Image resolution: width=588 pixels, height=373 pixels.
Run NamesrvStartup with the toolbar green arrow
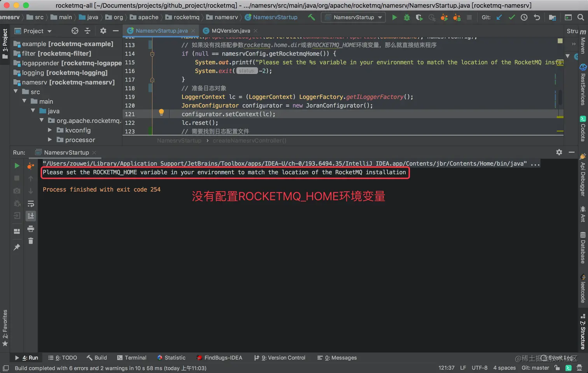394,17
